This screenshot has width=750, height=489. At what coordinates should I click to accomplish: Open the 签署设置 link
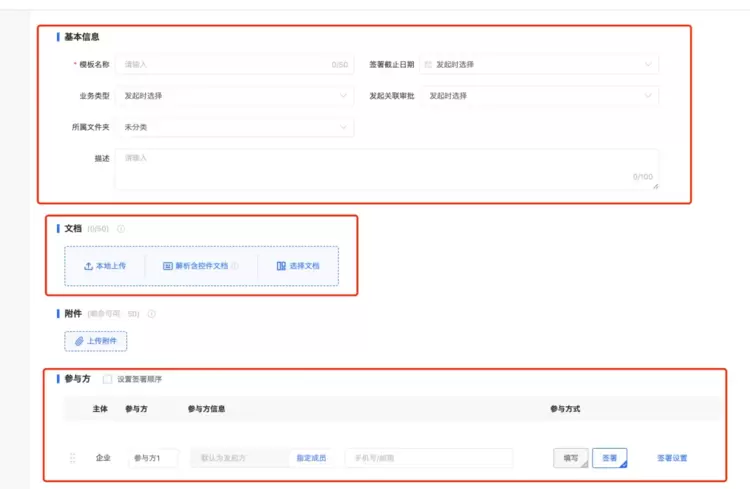[672, 458]
